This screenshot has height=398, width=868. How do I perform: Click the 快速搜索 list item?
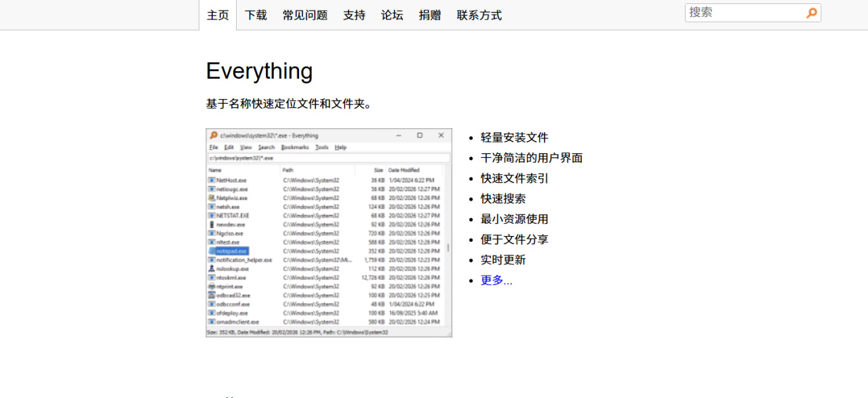tap(503, 199)
